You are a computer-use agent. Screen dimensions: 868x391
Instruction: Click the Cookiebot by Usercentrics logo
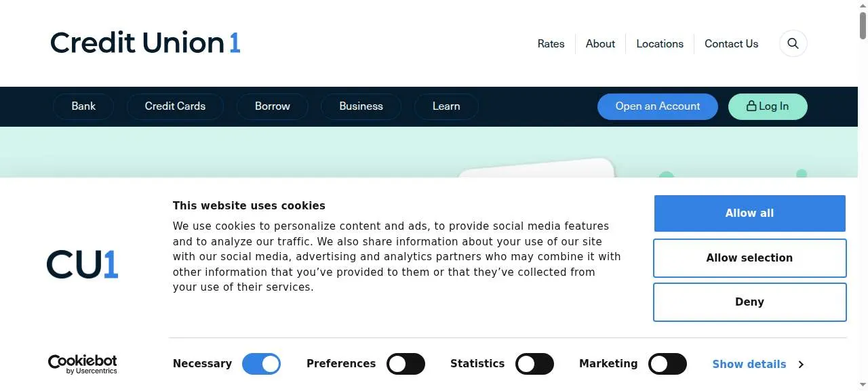(82, 364)
